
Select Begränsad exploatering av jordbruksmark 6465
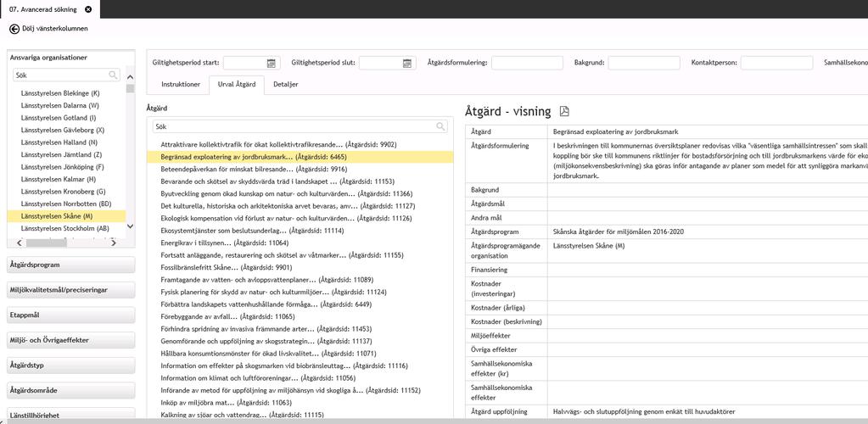click(x=300, y=157)
